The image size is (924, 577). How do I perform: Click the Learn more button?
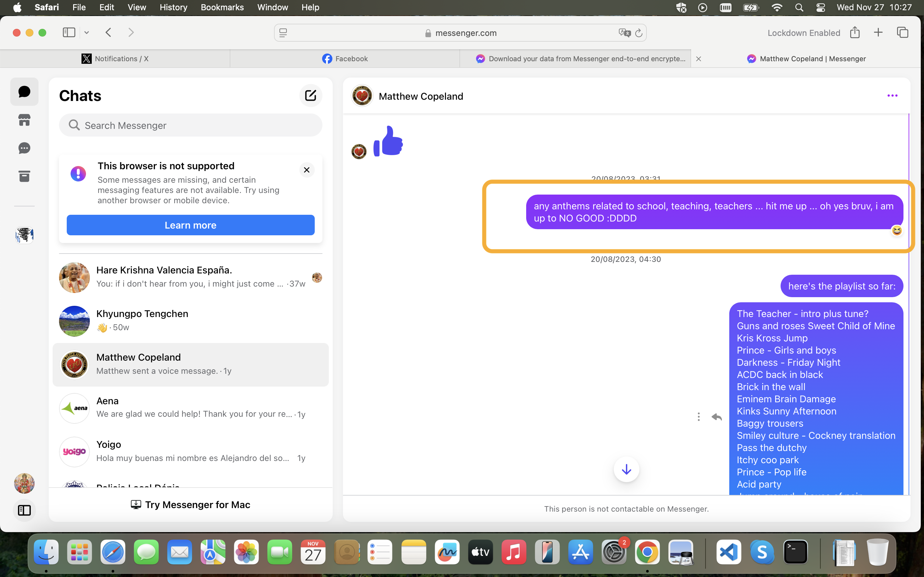coord(191,225)
